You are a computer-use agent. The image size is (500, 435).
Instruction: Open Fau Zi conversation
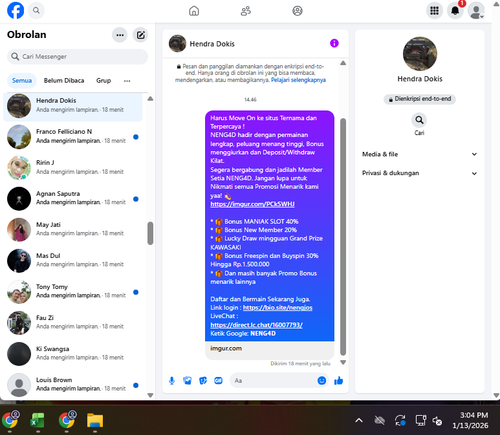(x=73, y=323)
